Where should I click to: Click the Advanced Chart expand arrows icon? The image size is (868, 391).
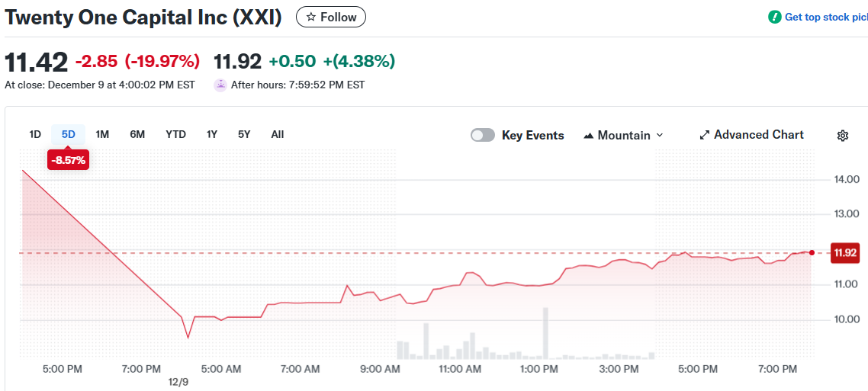[x=705, y=135]
